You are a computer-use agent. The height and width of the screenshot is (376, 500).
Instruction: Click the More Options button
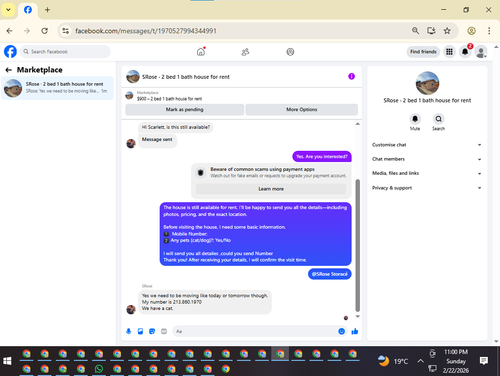pyautogui.click(x=302, y=109)
